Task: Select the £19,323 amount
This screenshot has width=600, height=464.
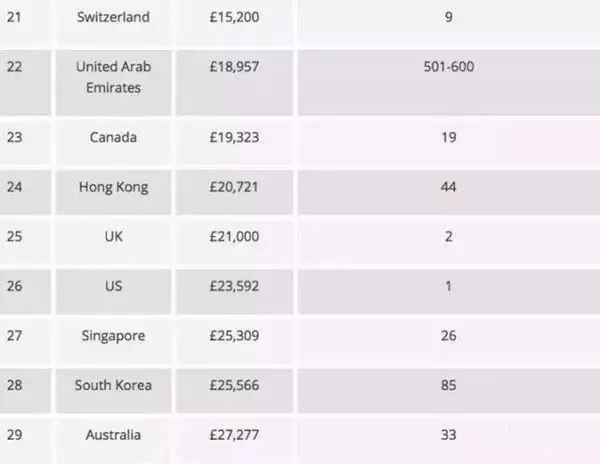Action: click(x=237, y=138)
